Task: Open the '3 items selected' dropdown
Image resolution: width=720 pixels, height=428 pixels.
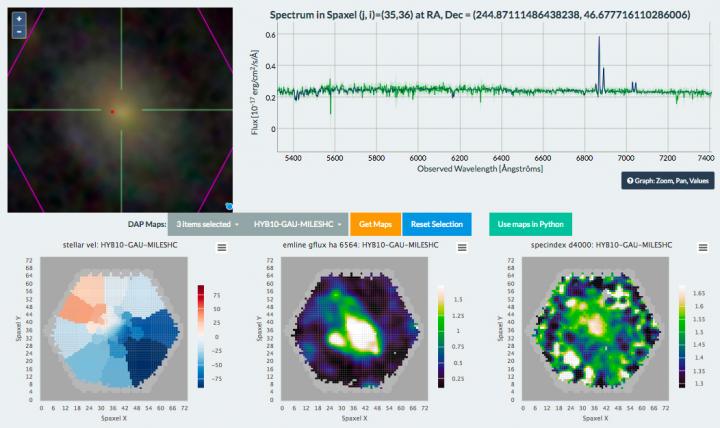Action: click(203, 224)
